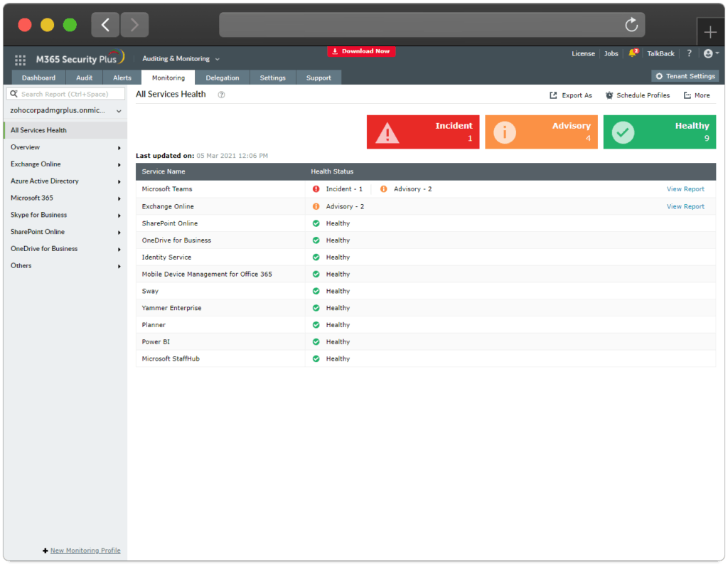Click healthy check icon for Power BI

(316, 342)
